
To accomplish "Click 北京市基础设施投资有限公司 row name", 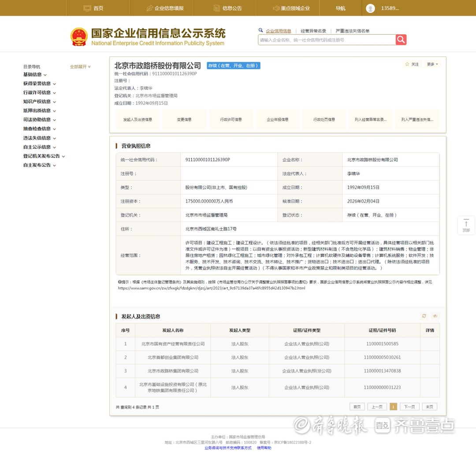I will click(173, 387).
